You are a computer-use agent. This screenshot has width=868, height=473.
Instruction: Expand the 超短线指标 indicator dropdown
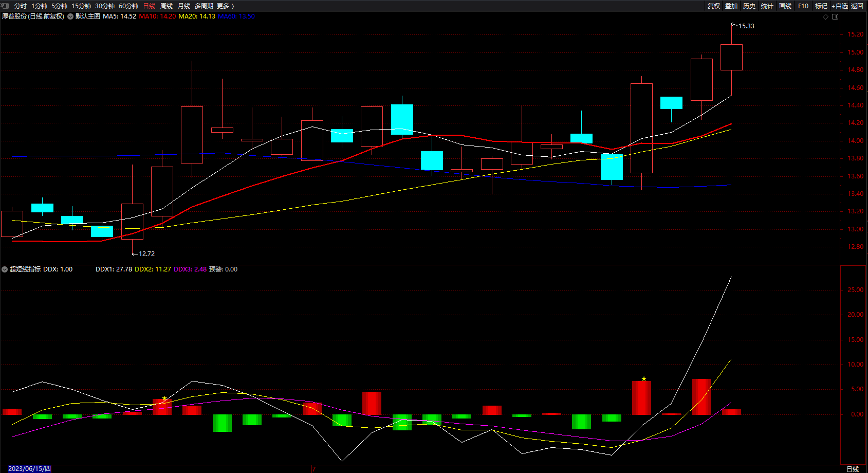[5, 269]
